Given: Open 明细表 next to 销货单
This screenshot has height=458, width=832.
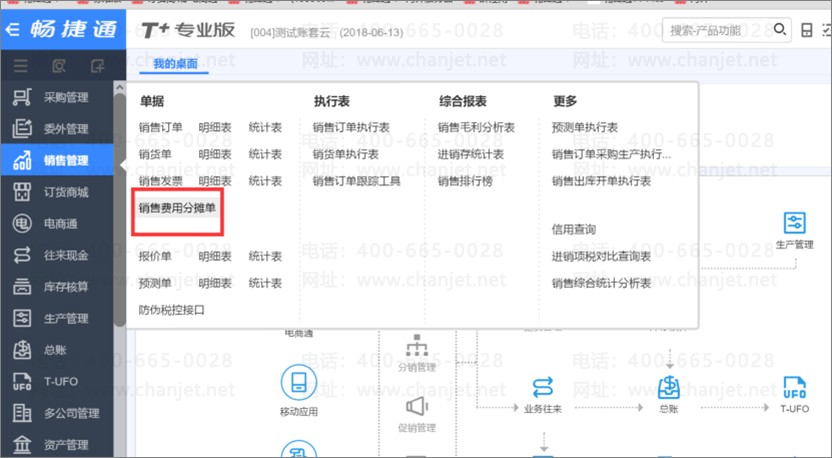Looking at the screenshot, I should tap(215, 154).
